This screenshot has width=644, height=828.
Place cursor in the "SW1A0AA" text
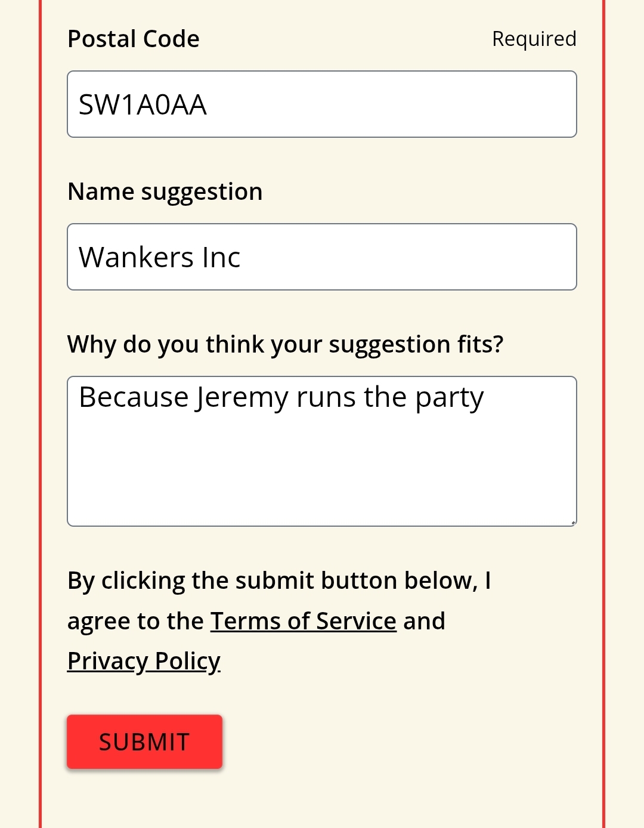click(x=143, y=105)
